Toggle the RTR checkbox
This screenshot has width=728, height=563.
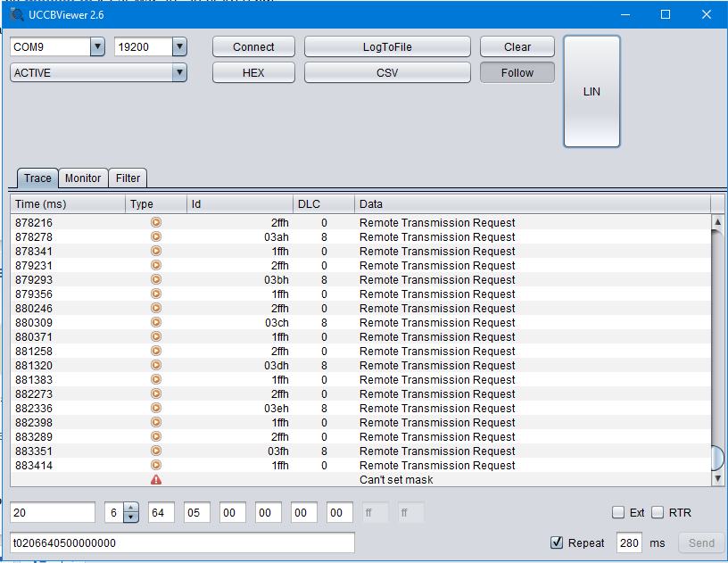(x=658, y=512)
